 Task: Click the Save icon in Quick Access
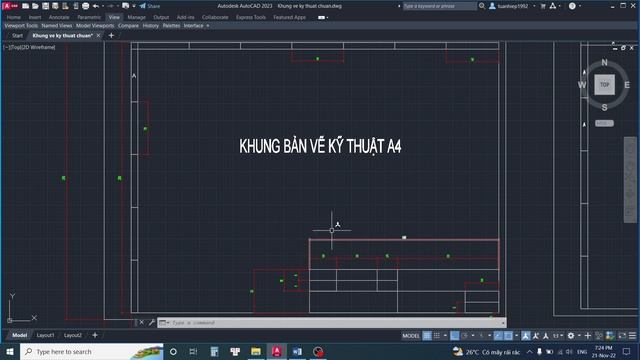coord(45,6)
